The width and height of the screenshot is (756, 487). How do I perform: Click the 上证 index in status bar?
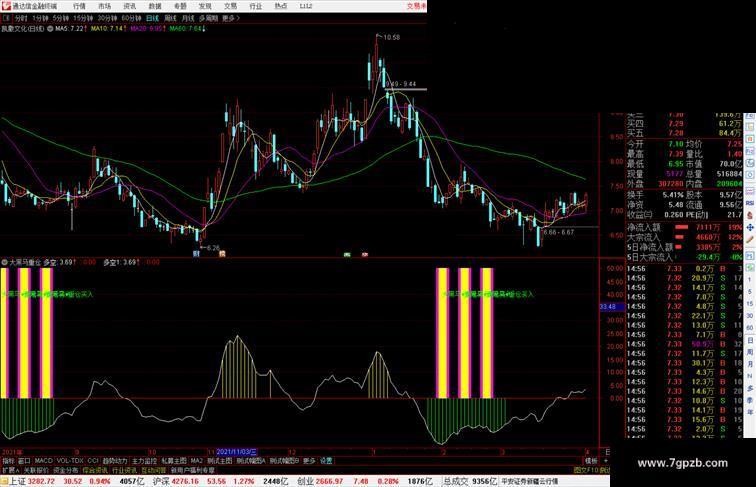[17, 481]
